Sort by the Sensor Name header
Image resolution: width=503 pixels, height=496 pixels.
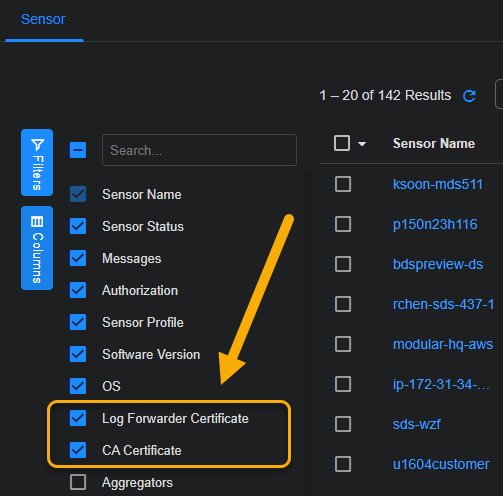pyautogui.click(x=434, y=144)
